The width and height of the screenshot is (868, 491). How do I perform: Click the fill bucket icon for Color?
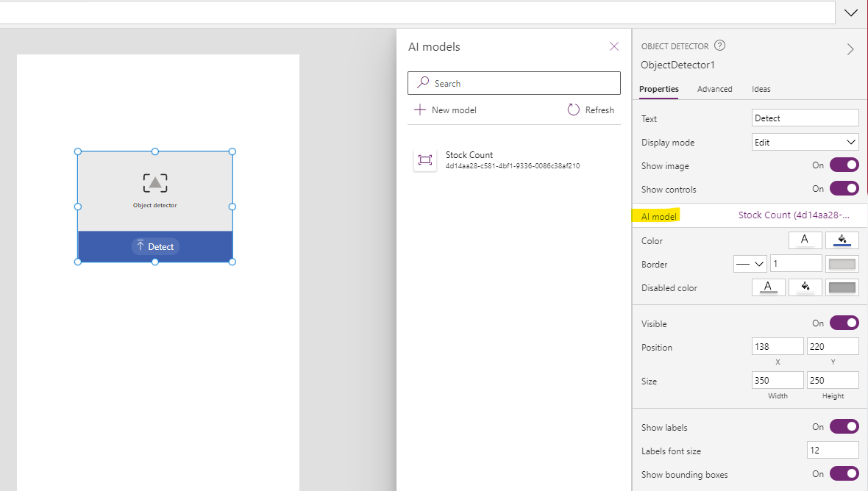842,240
